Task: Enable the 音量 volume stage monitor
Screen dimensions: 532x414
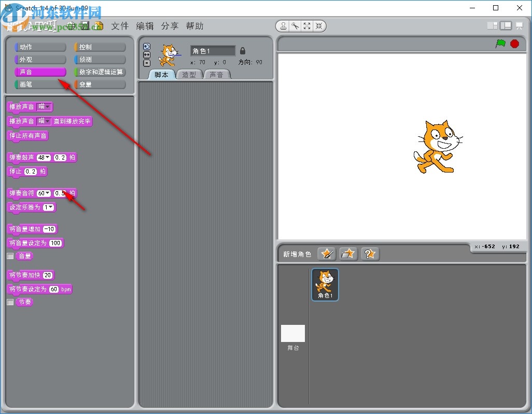Action: (9, 255)
